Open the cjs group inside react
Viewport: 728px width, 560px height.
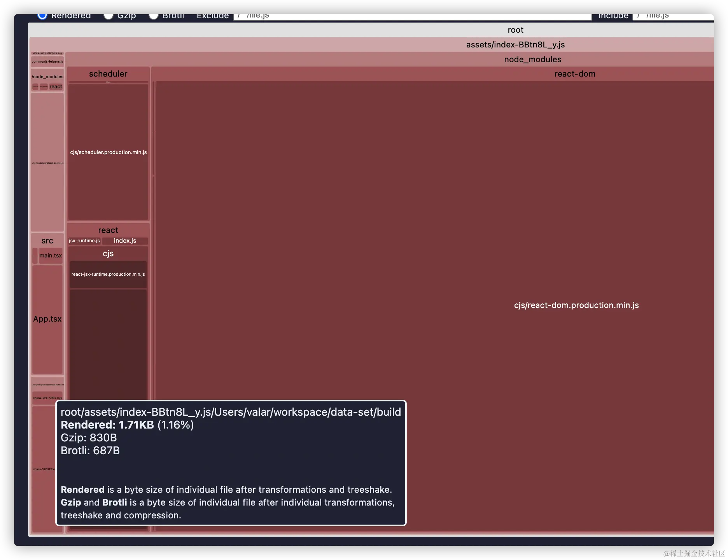click(108, 254)
